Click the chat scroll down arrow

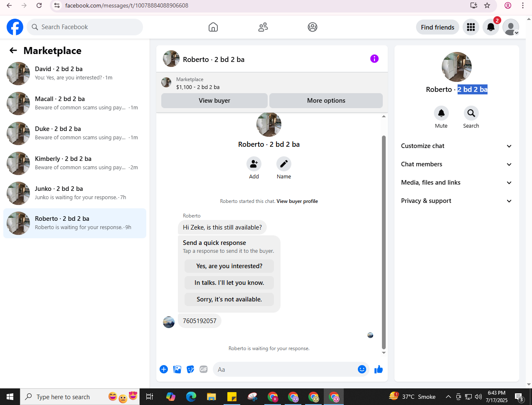pyautogui.click(x=384, y=353)
